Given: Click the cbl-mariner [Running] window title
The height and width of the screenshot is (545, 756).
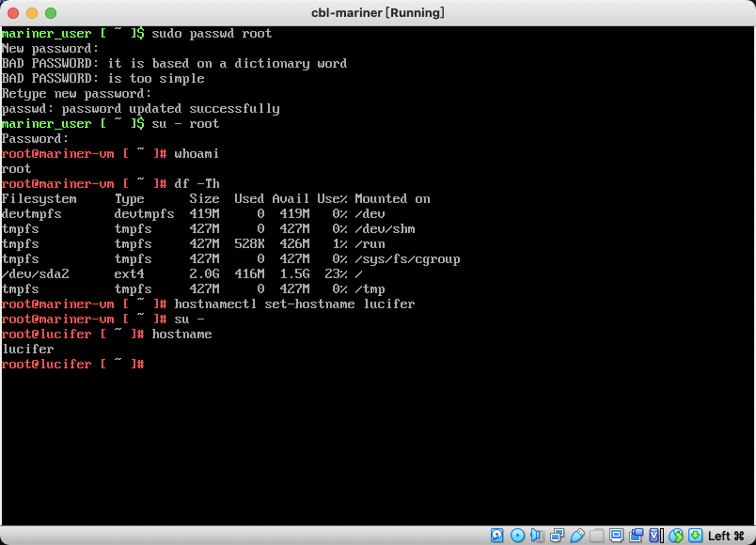Looking at the screenshot, I should click(x=377, y=12).
